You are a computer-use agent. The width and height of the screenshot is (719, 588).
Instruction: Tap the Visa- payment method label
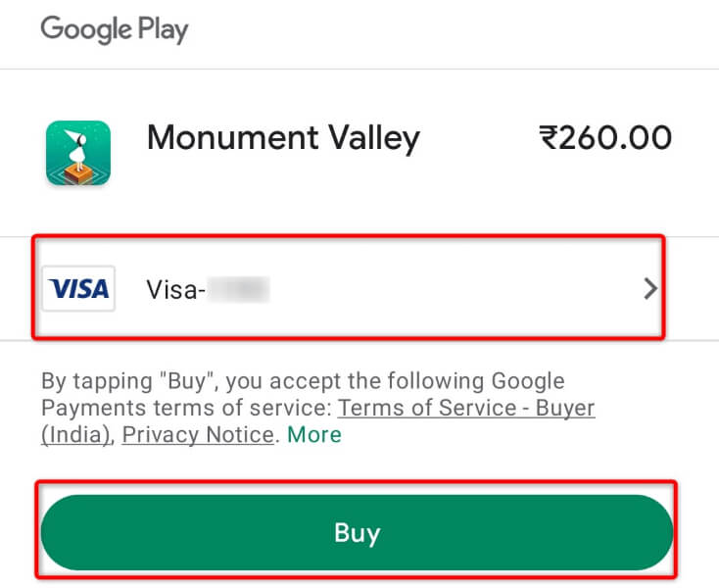(172, 289)
